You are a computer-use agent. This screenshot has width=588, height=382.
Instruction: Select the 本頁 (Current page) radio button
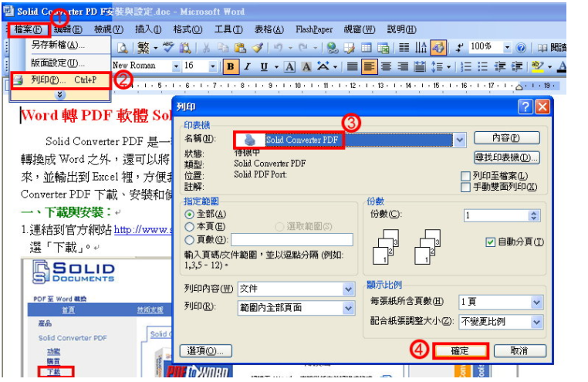click(x=189, y=226)
